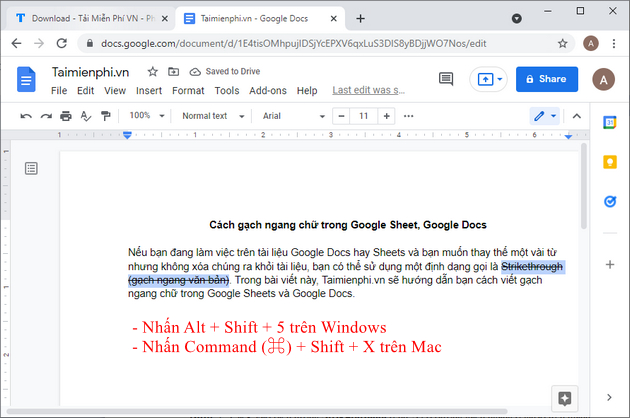The height and width of the screenshot is (418, 630).
Task: Open the Chrome three-dot menu
Action: pos(614,43)
